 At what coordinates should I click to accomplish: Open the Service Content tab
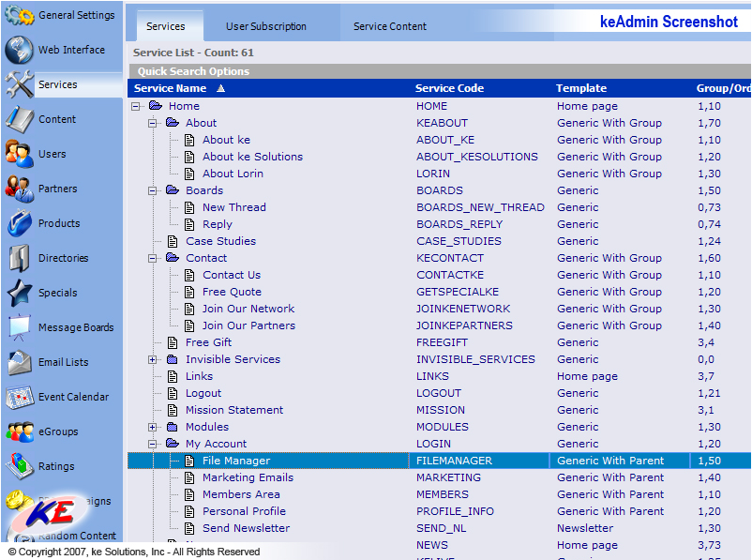coord(389,26)
